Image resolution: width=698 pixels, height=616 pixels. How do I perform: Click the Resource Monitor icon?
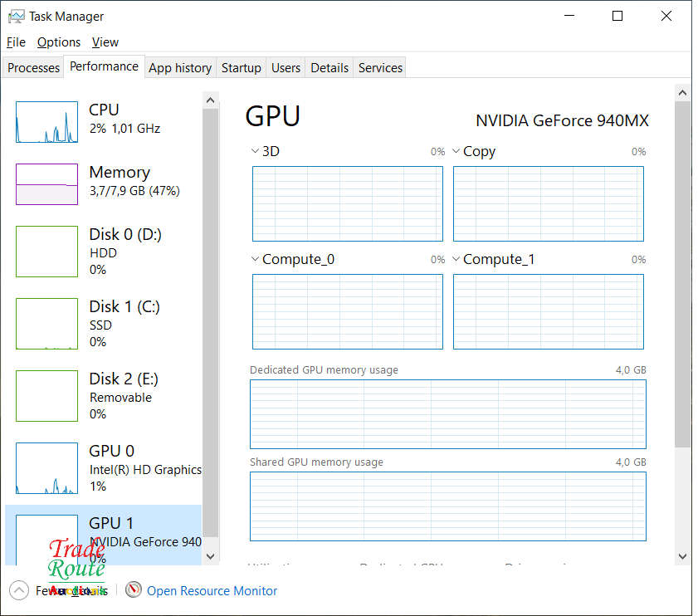[x=134, y=590]
